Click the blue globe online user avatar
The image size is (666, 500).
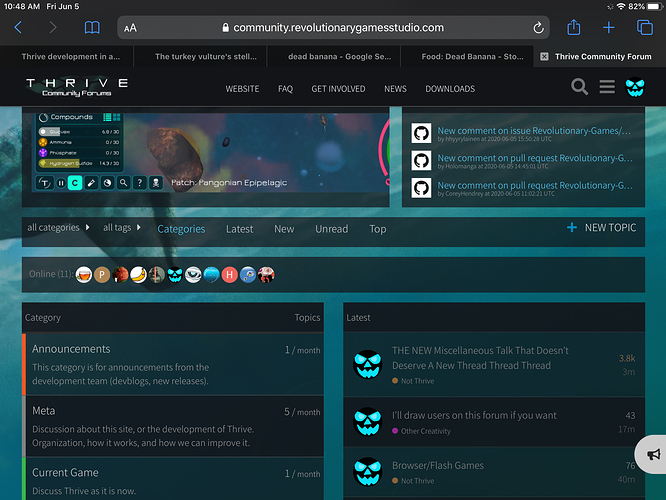coord(212,275)
